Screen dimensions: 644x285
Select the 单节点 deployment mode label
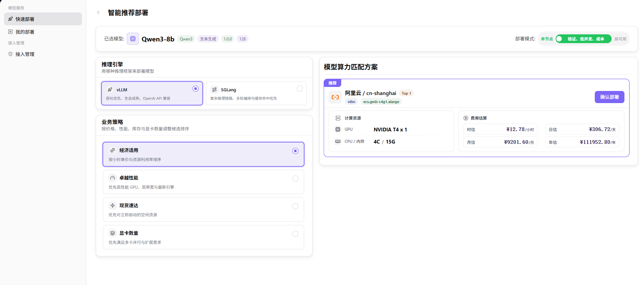(x=547, y=39)
